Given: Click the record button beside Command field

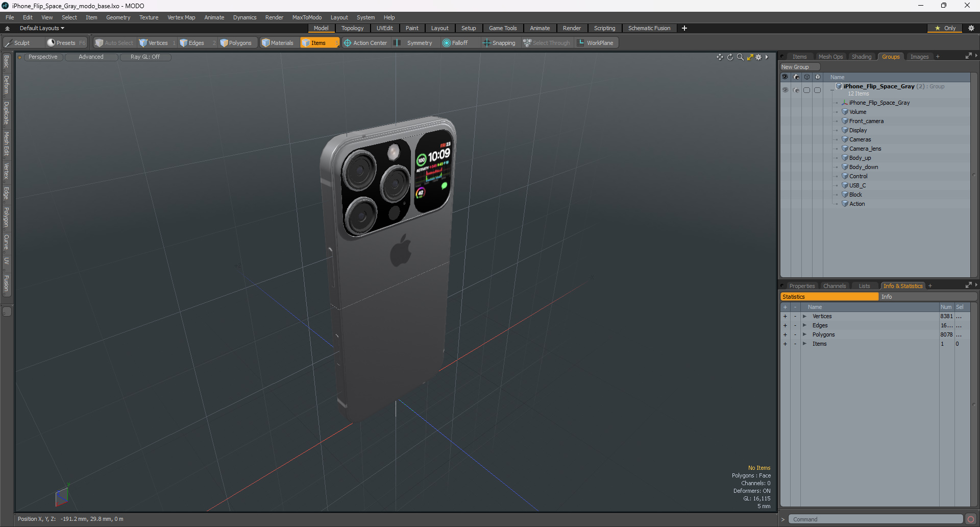Looking at the screenshot, I should point(971,519).
